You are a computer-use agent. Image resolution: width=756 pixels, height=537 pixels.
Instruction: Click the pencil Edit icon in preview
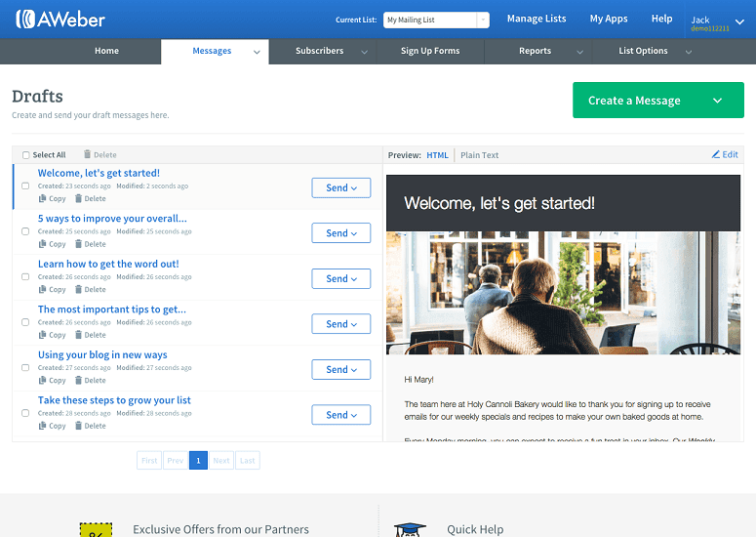tap(716, 154)
